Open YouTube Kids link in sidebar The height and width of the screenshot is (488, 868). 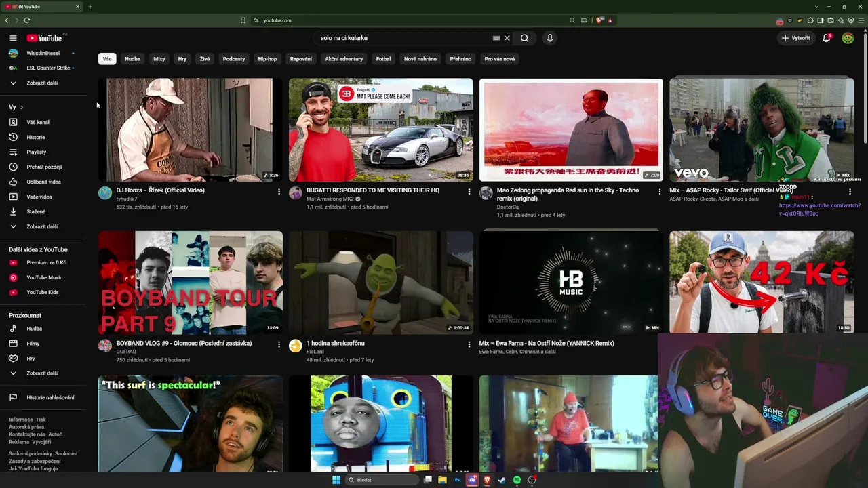click(x=44, y=292)
